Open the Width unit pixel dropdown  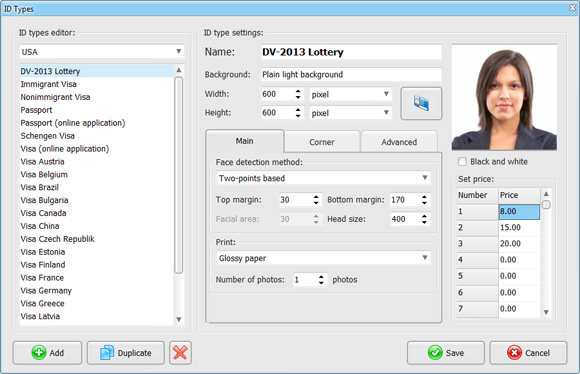[x=350, y=94]
